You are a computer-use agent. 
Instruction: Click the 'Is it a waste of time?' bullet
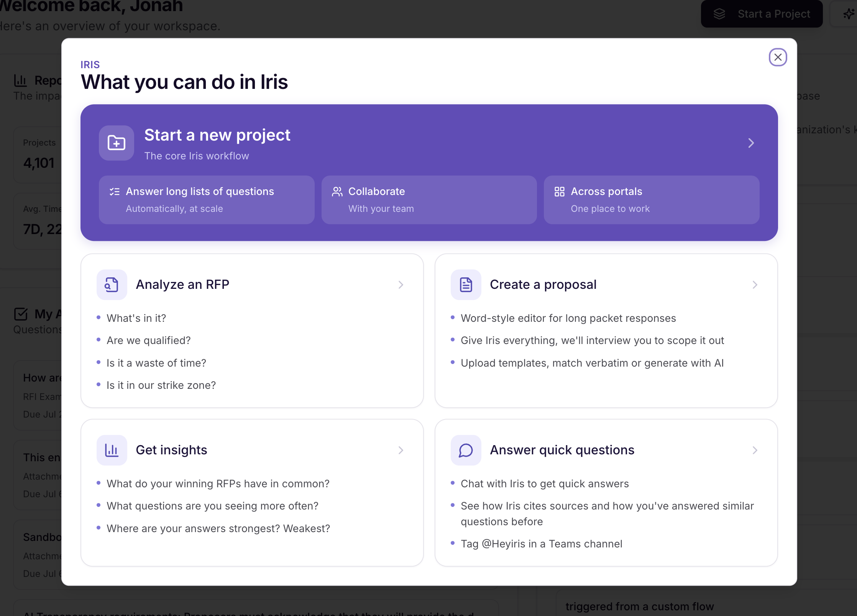pyautogui.click(x=156, y=363)
